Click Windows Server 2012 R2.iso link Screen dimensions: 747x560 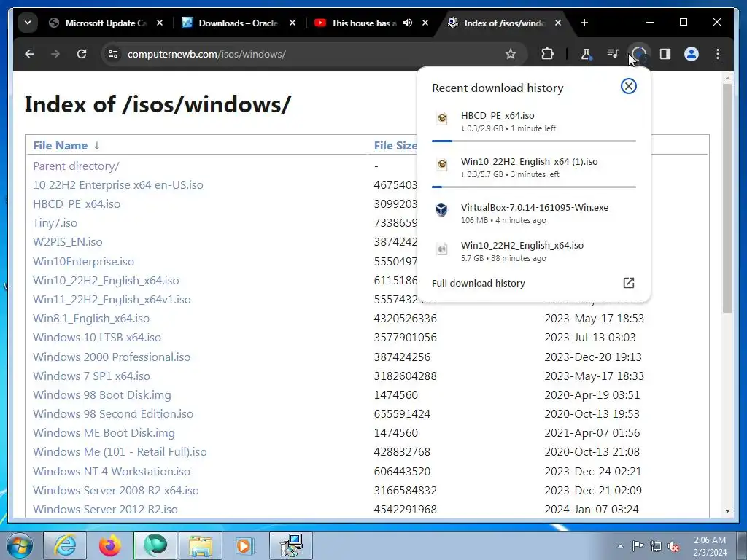coord(105,510)
